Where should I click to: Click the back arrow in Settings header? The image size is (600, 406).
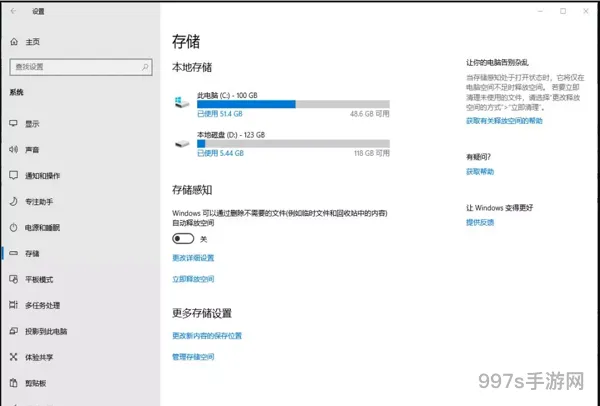point(13,11)
